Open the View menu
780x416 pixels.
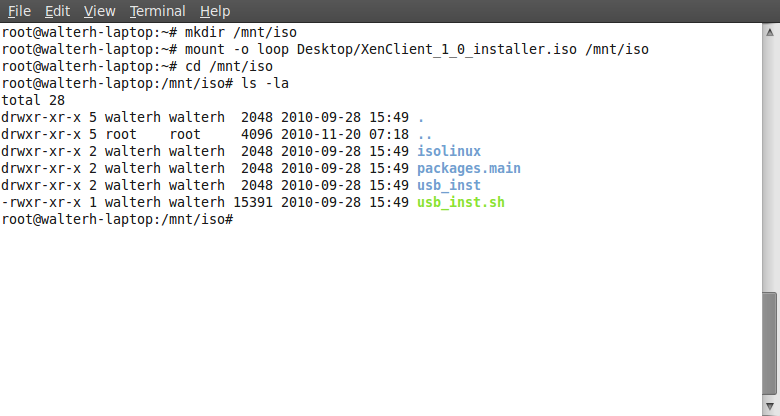click(100, 11)
